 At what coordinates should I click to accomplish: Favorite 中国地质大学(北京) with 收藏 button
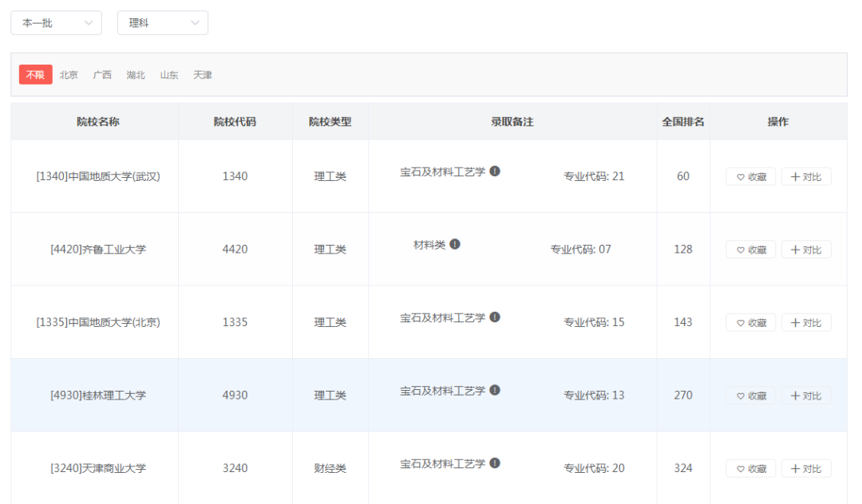(x=751, y=323)
